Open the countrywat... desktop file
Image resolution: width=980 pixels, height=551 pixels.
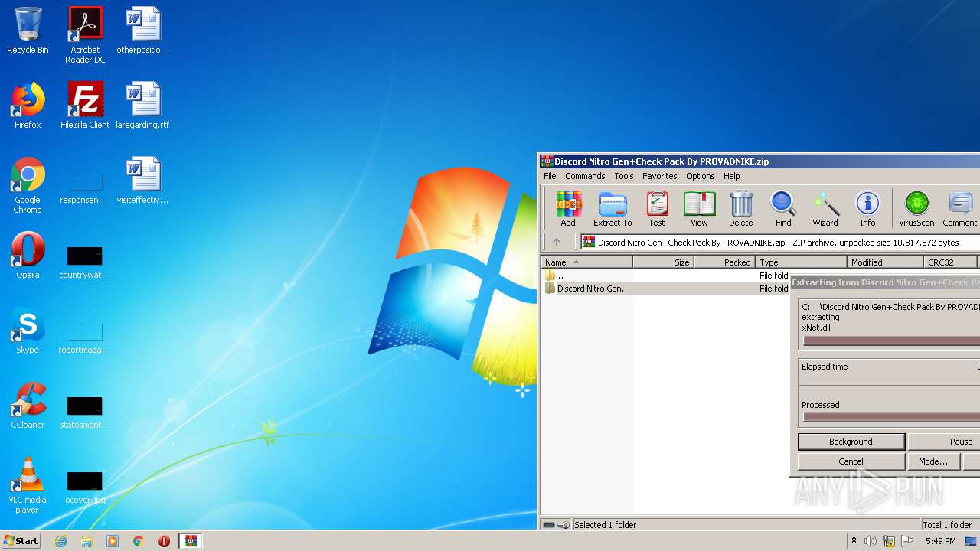tap(85, 262)
